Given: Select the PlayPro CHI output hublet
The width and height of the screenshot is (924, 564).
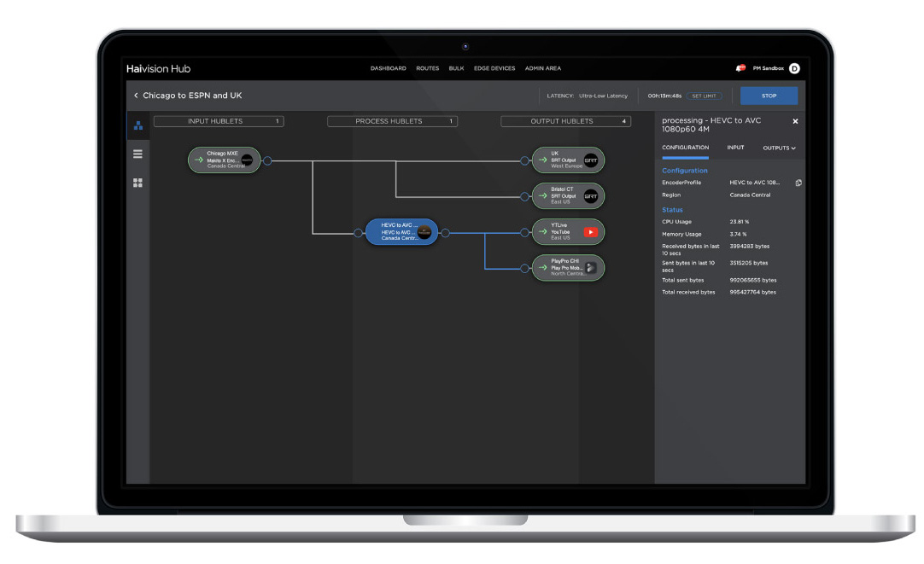Looking at the screenshot, I should click(x=568, y=268).
